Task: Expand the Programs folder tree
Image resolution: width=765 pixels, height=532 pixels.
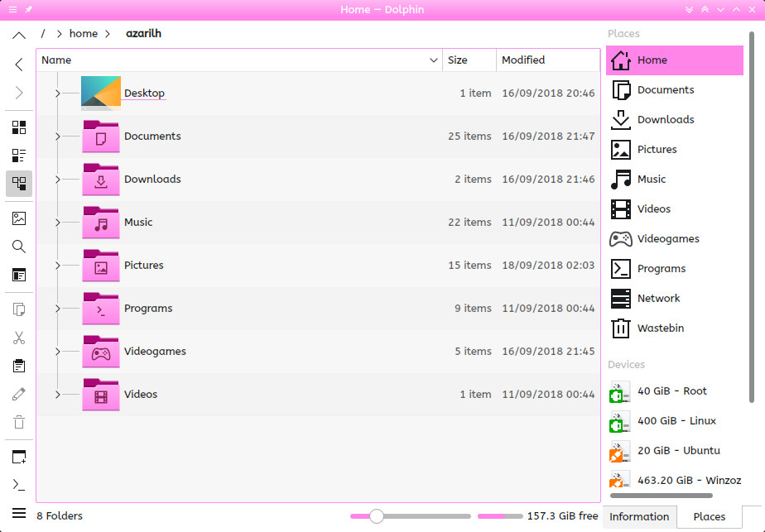Action: [58, 308]
